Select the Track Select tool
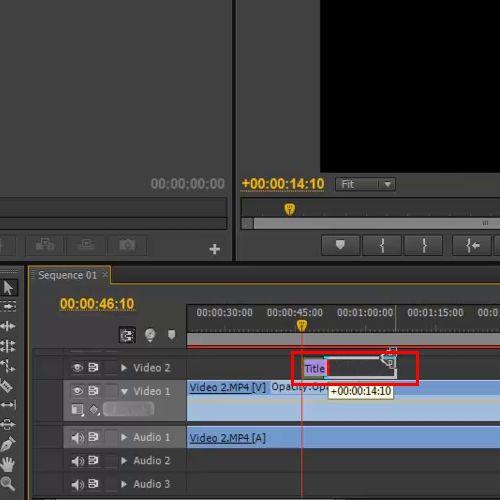 pos(8,306)
